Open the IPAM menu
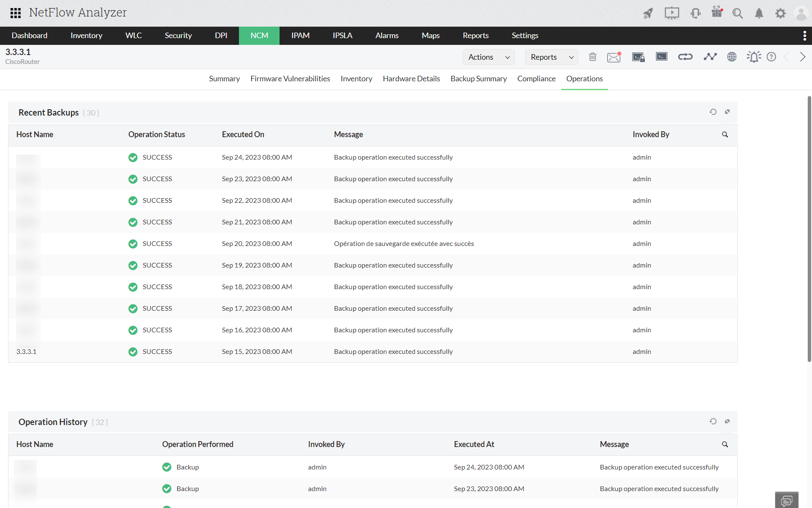 [x=300, y=36]
